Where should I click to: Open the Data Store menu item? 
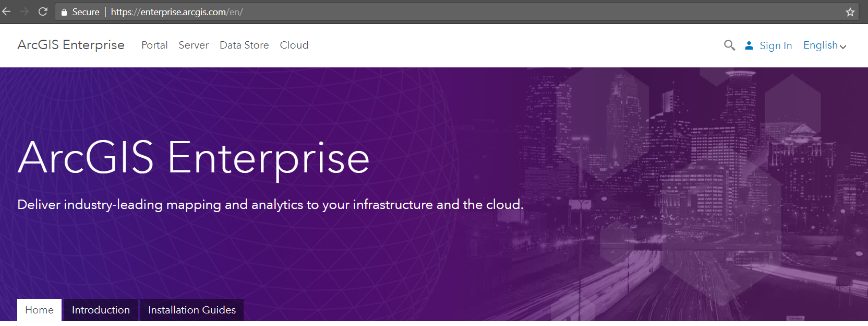[x=244, y=45]
